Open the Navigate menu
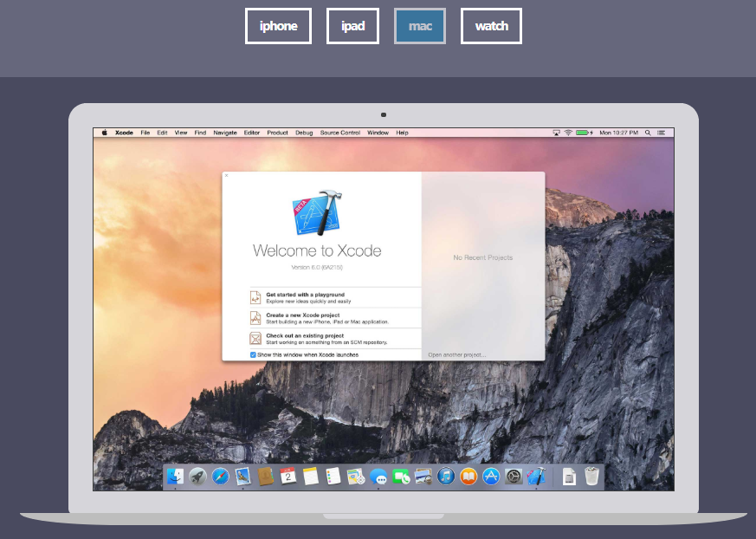 (x=225, y=133)
